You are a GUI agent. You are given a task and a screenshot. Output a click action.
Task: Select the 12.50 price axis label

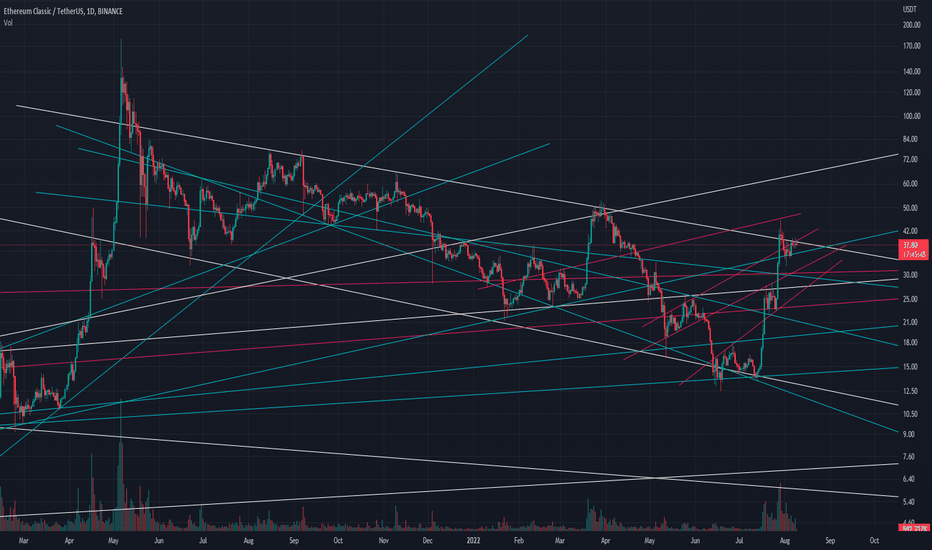tap(910, 391)
